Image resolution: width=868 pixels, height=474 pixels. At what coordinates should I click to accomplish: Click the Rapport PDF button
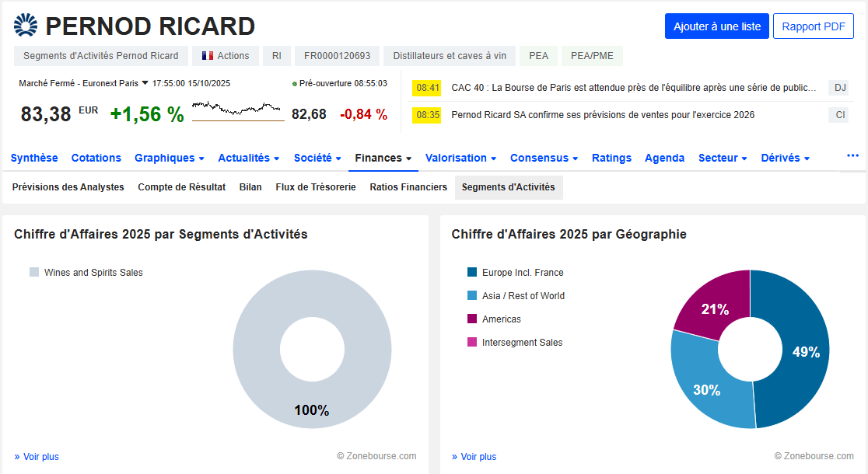tap(814, 26)
